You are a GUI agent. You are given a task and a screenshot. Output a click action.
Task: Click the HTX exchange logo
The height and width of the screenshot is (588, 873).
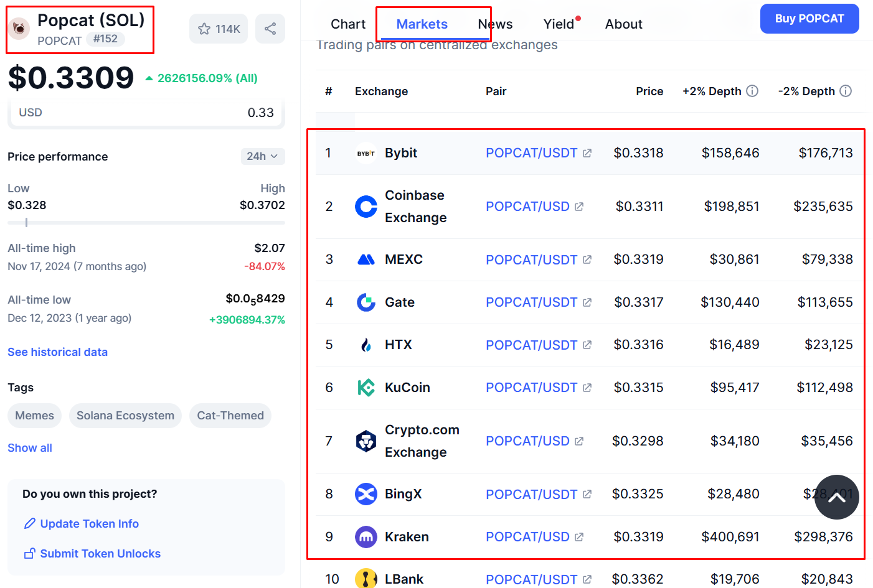[366, 345]
